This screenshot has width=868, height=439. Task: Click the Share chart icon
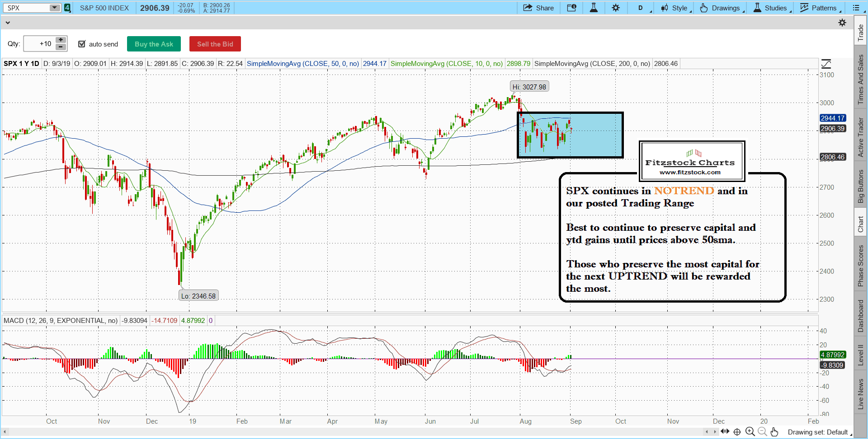[538, 8]
